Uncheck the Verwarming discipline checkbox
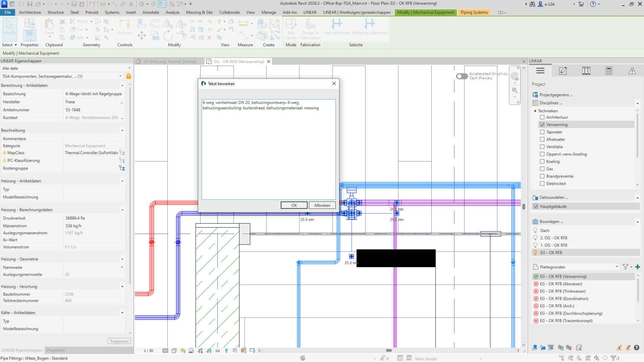Viewport: 644px width, 362px height. [x=542, y=125]
